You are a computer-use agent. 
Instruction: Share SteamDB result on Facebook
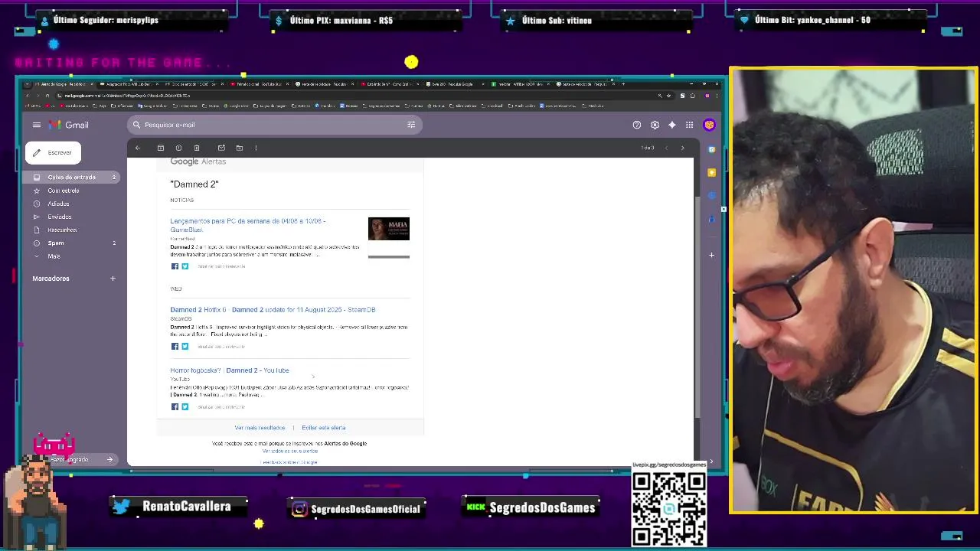click(175, 347)
